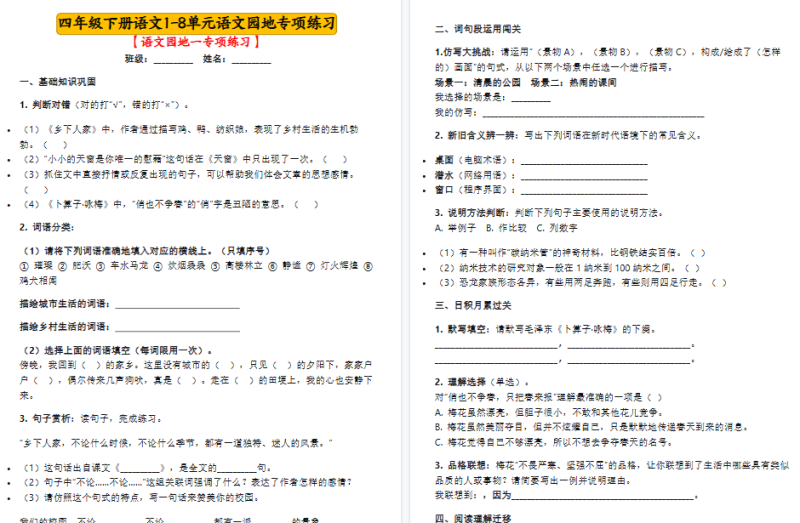
Task: Click option "C. 列数字"
Action: [557, 228]
